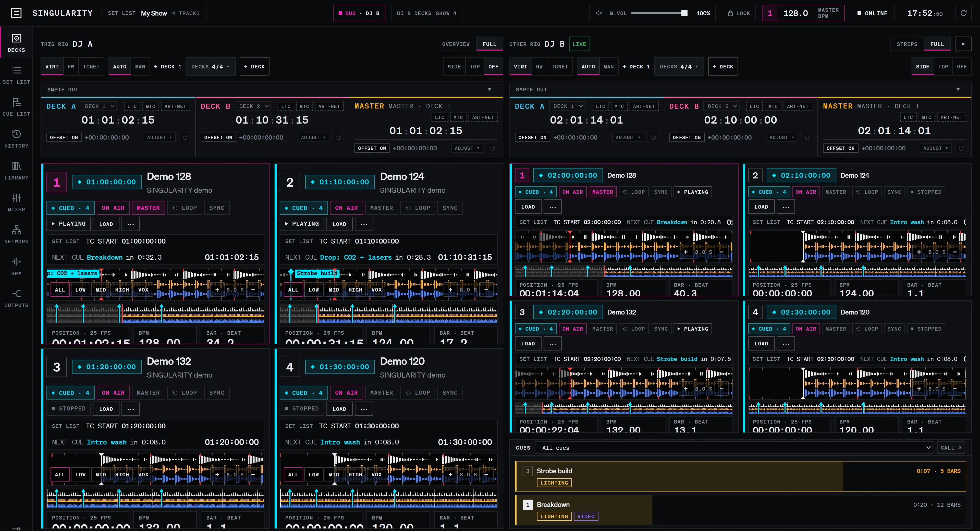Switch DJ A rig to Overview view
Viewport: 980px width, 531px height.
click(x=456, y=44)
